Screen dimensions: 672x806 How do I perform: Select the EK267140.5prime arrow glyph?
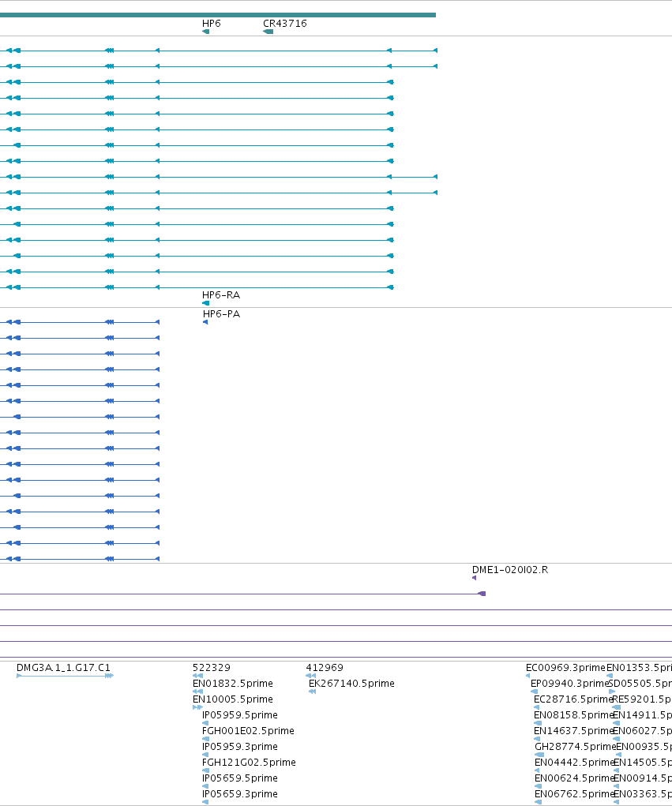pyautogui.click(x=312, y=692)
